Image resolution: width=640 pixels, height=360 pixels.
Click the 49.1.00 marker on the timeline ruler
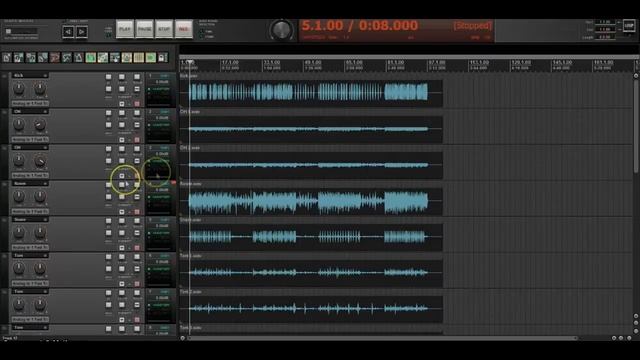[x=313, y=62]
